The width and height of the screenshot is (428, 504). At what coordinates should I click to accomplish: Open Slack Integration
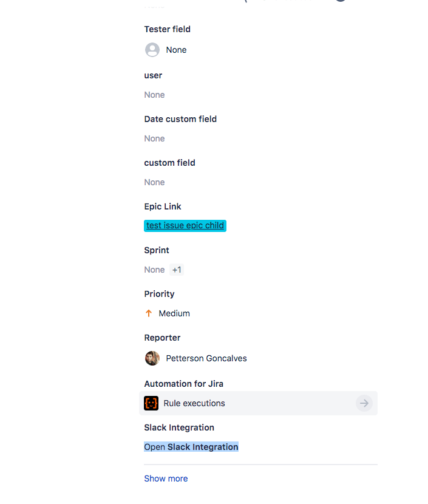191,446
